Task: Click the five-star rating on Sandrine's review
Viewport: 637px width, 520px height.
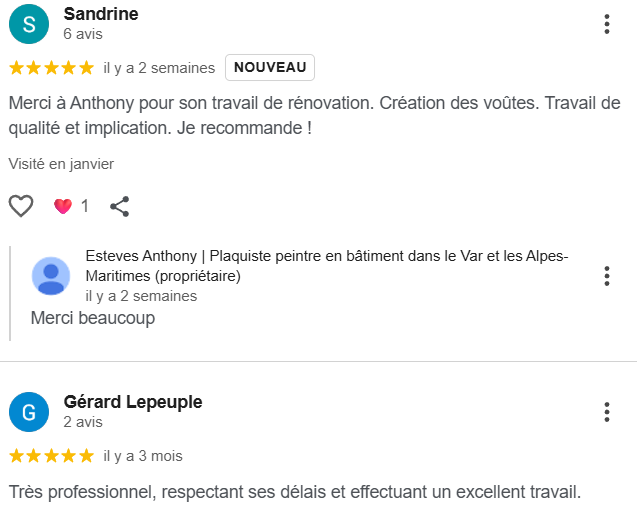Action: pyautogui.click(x=51, y=68)
